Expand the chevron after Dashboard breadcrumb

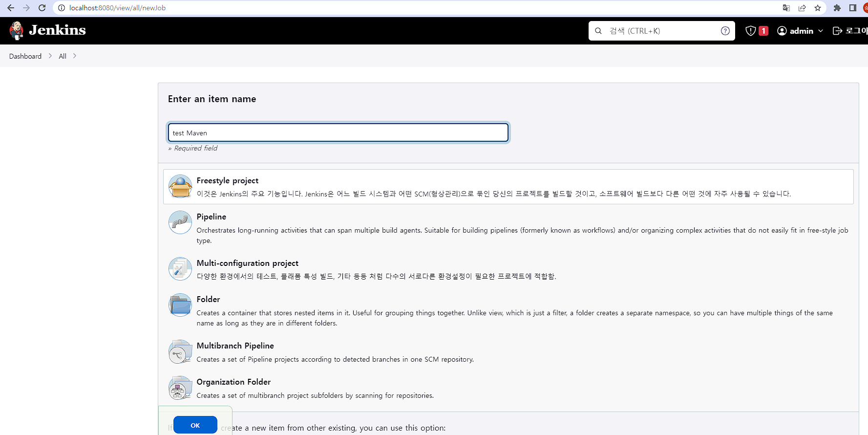coord(50,56)
